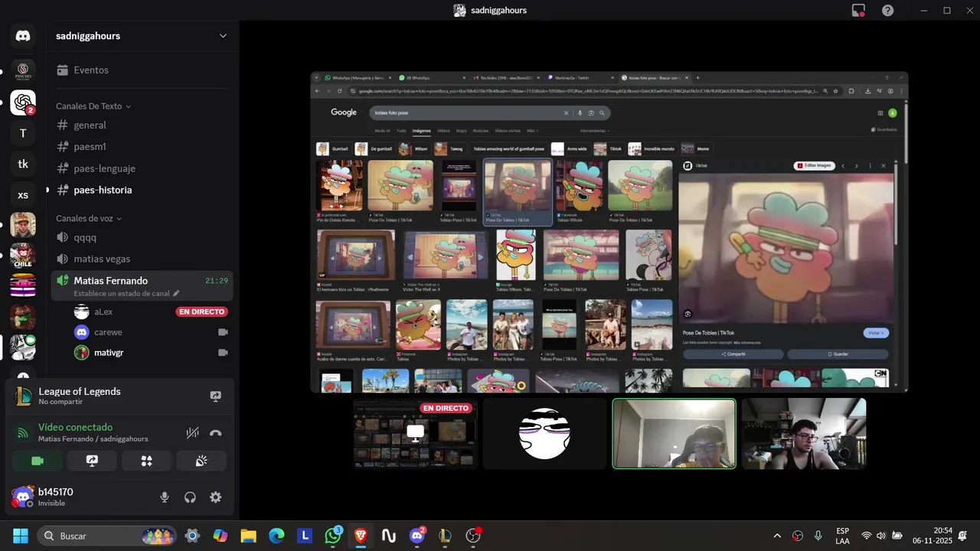Click the video icon beside carewe
980x551 pixels.
[x=223, y=332]
